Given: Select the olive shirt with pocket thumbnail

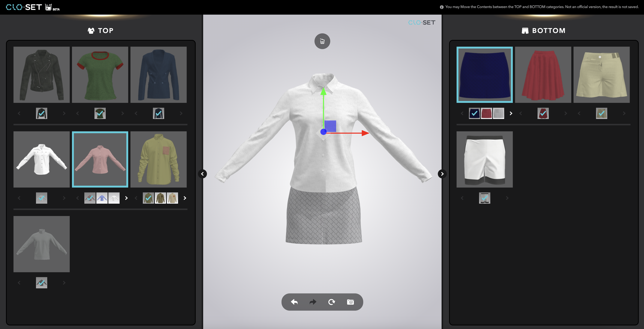Looking at the screenshot, I should (x=159, y=159).
